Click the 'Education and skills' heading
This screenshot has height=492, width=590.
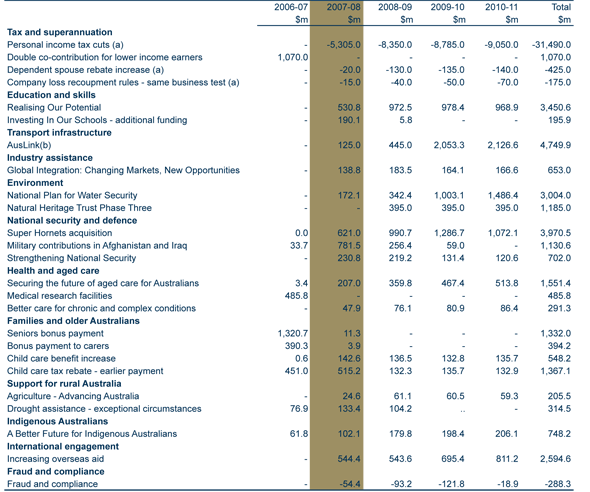(x=51, y=95)
